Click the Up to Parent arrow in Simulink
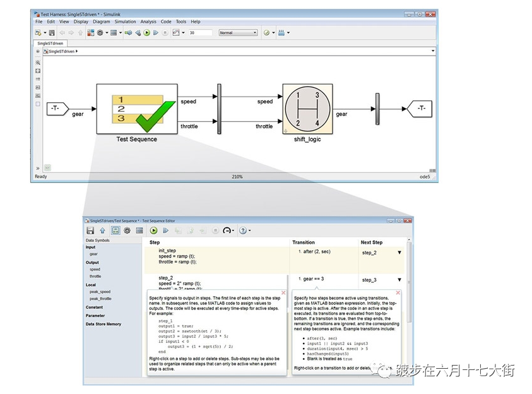 (x=80, y=33)
